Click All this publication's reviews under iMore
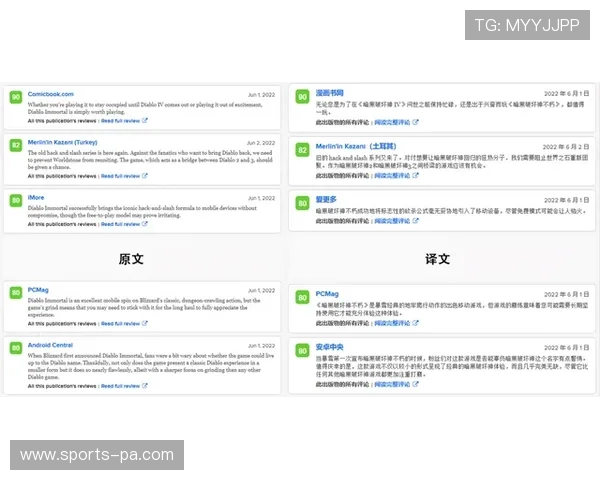The image size is (600, 480). pos(62,224)
